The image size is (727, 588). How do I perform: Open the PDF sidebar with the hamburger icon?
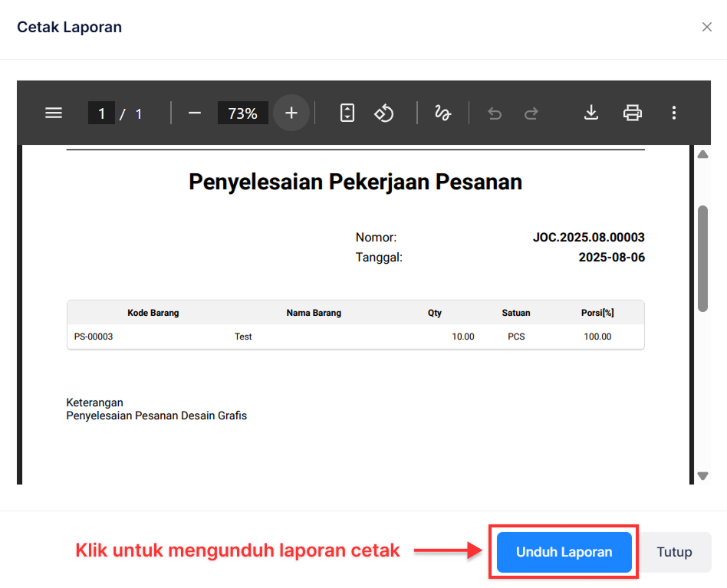(54, 113)
